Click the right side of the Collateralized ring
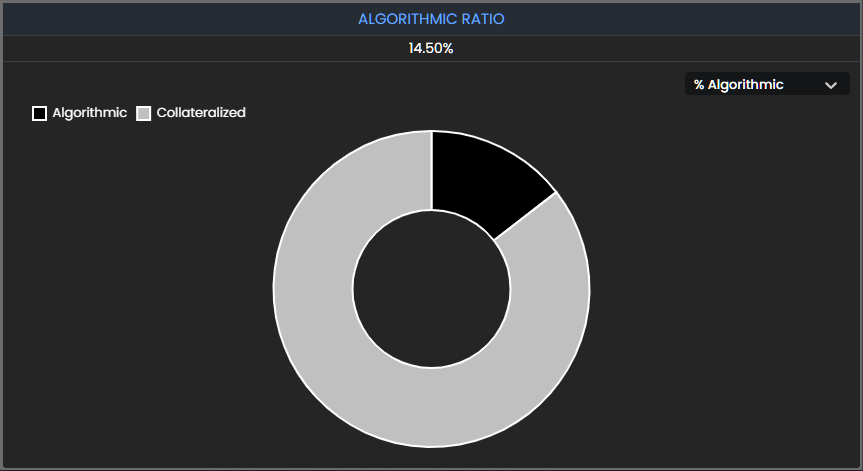863x471 pixels. coord(550,289)
